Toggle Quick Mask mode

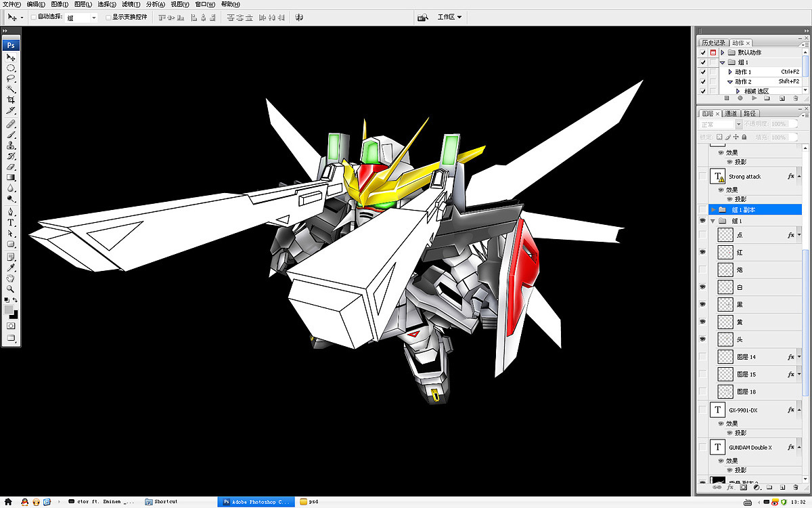point(11,326)
